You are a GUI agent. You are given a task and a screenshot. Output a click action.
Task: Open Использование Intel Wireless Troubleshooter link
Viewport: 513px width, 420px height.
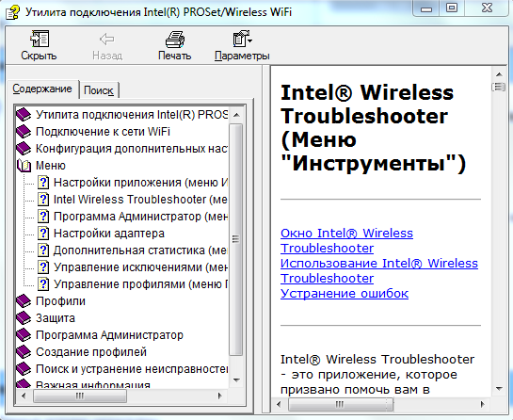tap(379, 270)
